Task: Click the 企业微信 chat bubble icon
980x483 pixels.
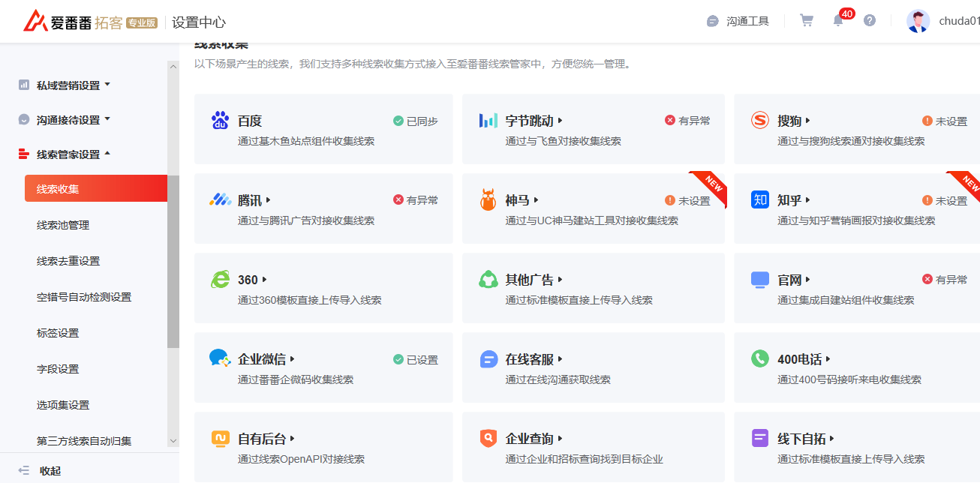Action: [220, 358]
